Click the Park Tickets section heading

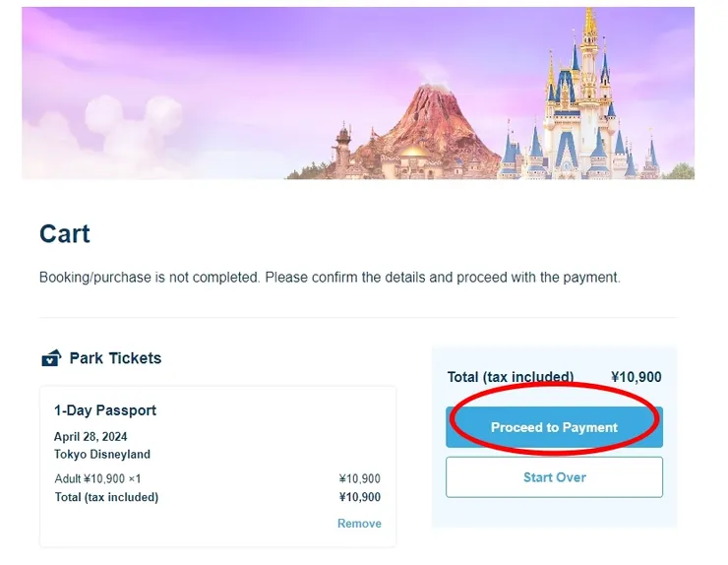(115, 358)
